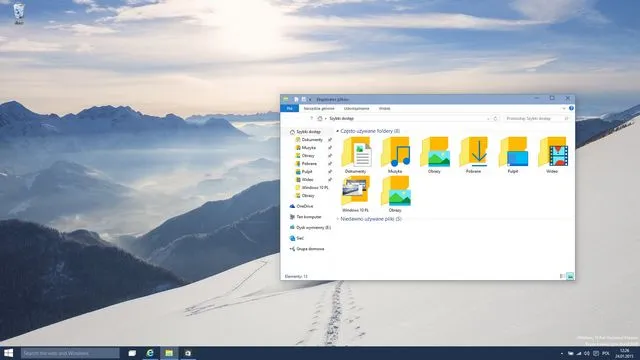Click the POL language indicator
Image resolution: width=640 pixels, height=360 pixels.
coord(606,353)
